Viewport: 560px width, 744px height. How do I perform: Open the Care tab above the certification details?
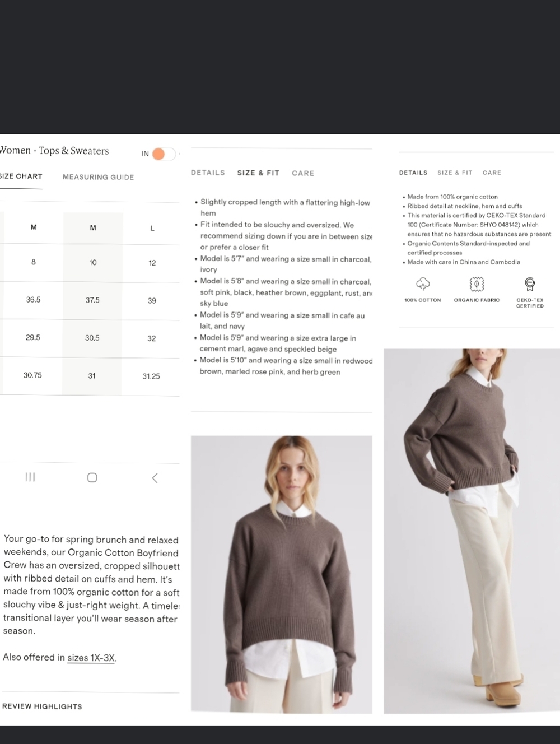click(492, 173)
